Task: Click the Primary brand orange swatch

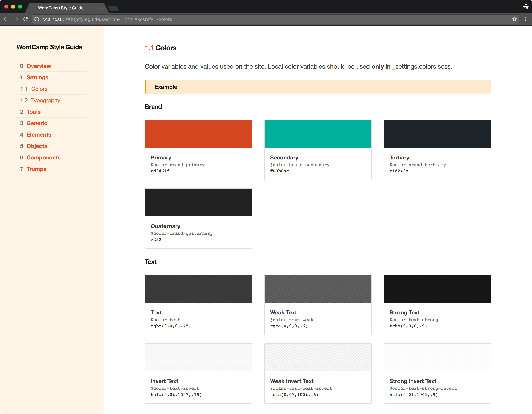Action: click(x=198, y=134)
